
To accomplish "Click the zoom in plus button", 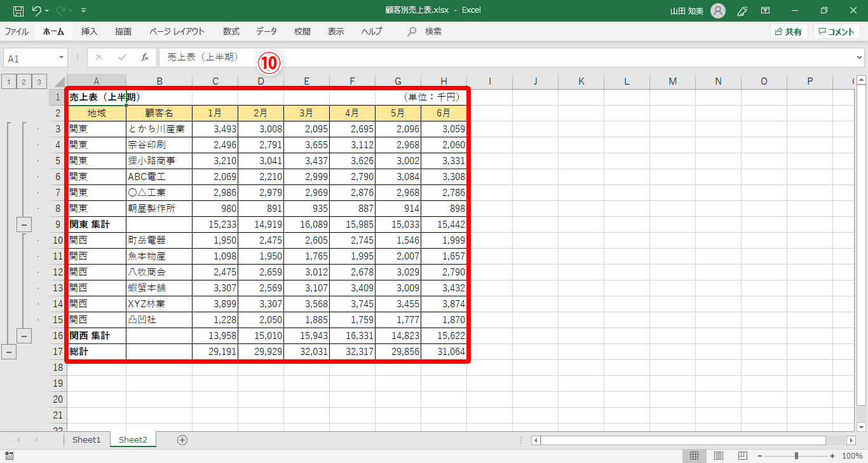I will [x=832, y=455].
